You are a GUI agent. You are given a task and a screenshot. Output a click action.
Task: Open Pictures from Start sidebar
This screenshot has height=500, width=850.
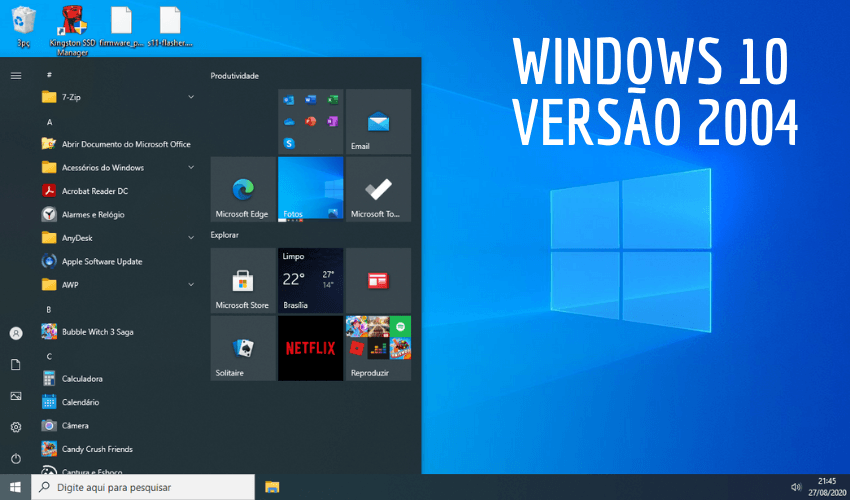(16, 396)
